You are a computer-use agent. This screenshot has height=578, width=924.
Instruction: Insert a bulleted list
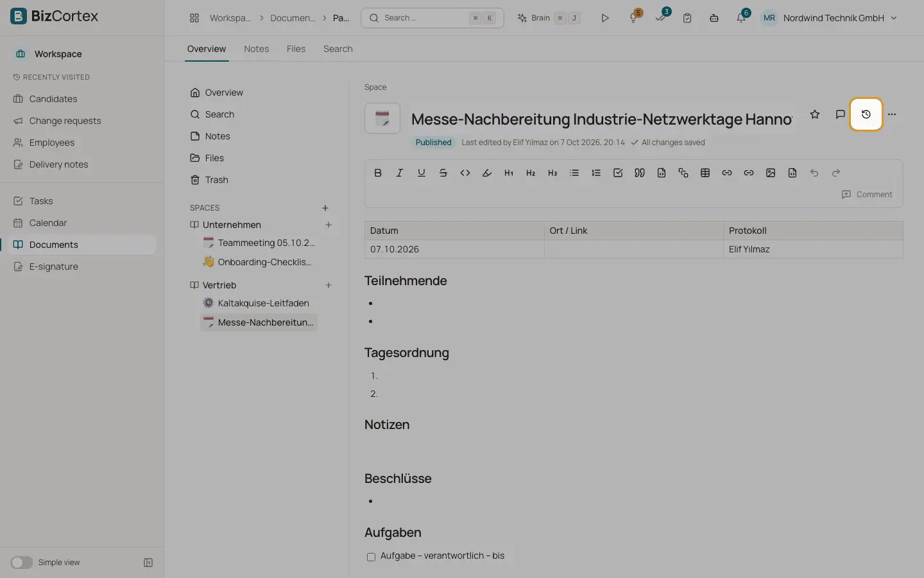pyautogui.click(x=574, y=173)
